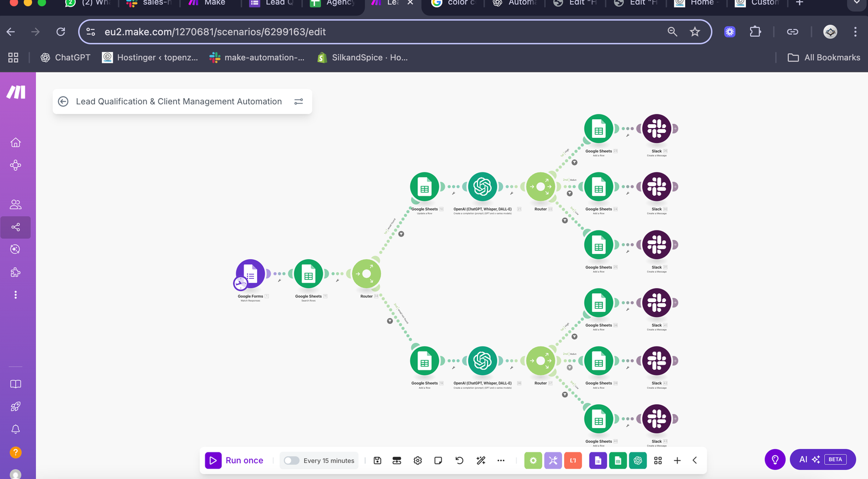Open the Notes icon in toolbar
Viewport: 868px width, 479px height.
coord(438,461)
